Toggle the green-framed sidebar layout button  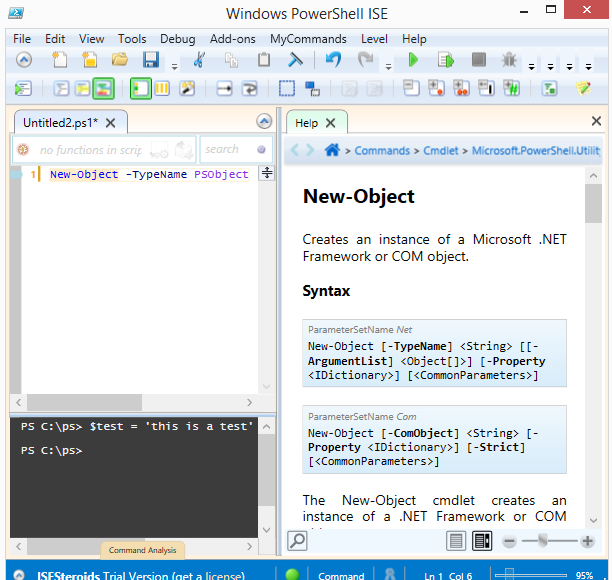[141, 89]
